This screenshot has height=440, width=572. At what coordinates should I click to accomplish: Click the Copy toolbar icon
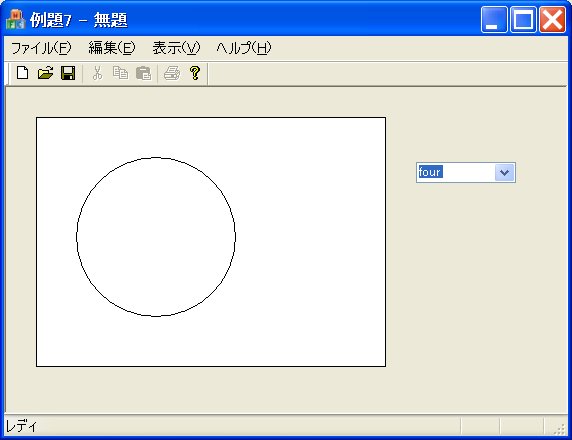120,73
